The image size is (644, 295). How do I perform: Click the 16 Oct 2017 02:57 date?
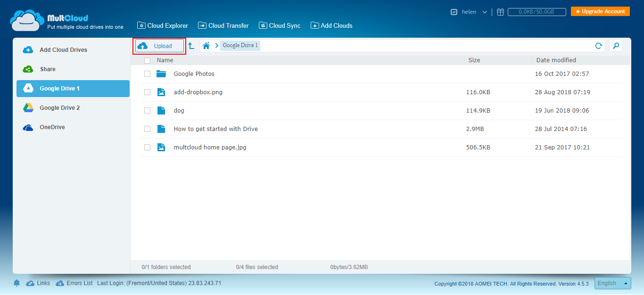click(562, 74)
